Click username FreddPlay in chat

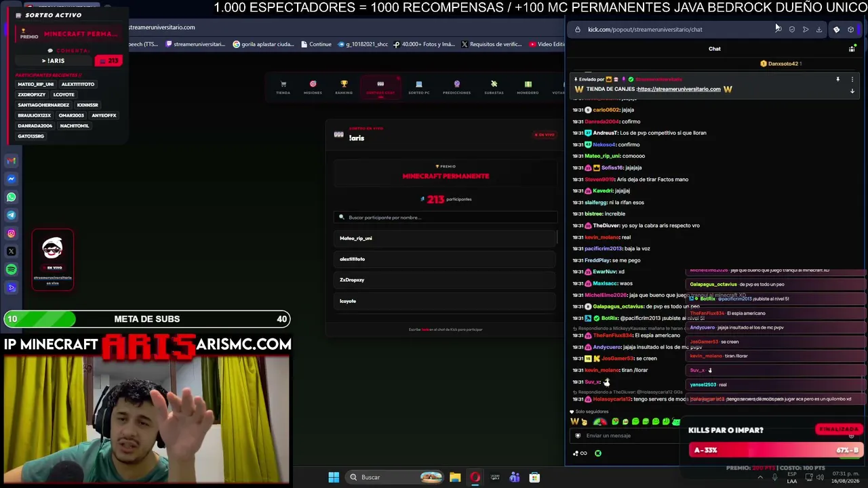[597, 260]
